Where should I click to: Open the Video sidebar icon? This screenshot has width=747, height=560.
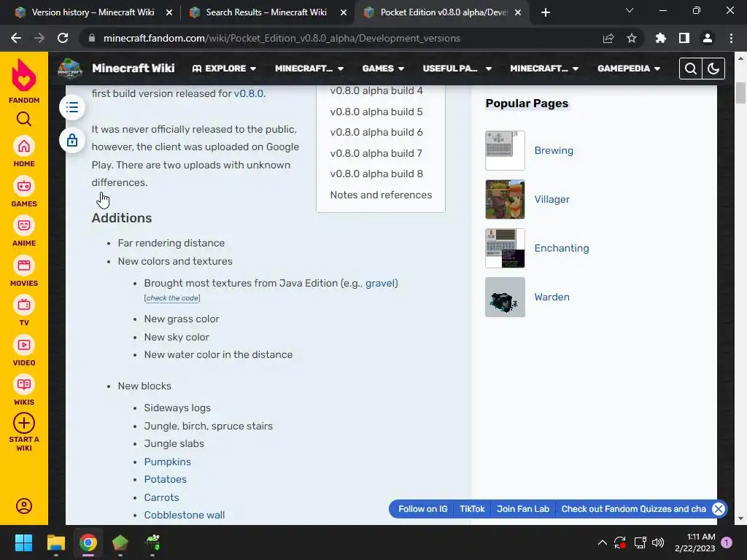[x=24, y=345]
